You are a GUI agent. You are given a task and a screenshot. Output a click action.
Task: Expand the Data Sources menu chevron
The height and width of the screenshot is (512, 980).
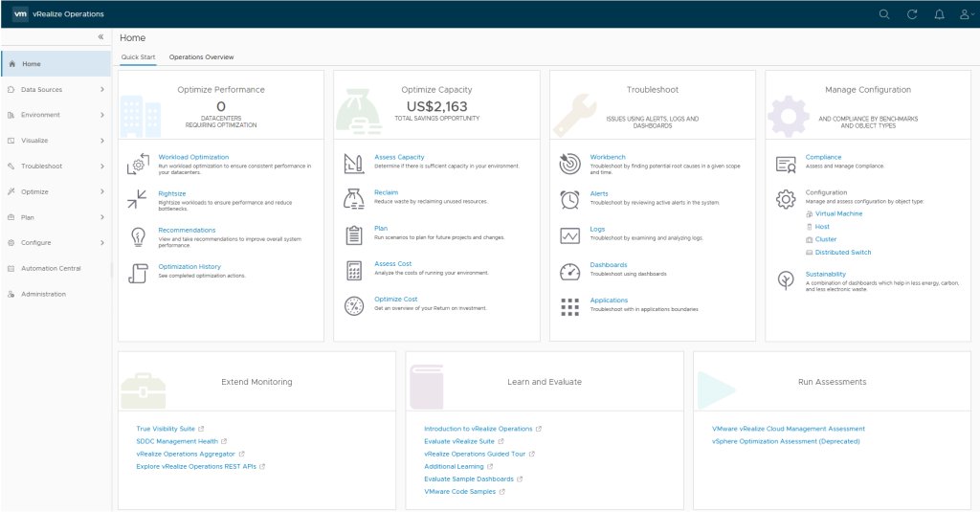(x=101, y=89)
